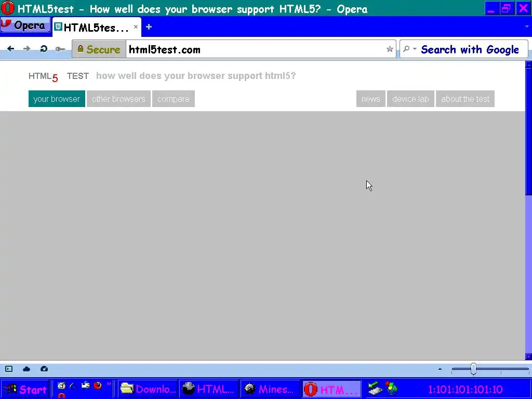
Task: Open 'about the test' page
Action: coord(465,99)
